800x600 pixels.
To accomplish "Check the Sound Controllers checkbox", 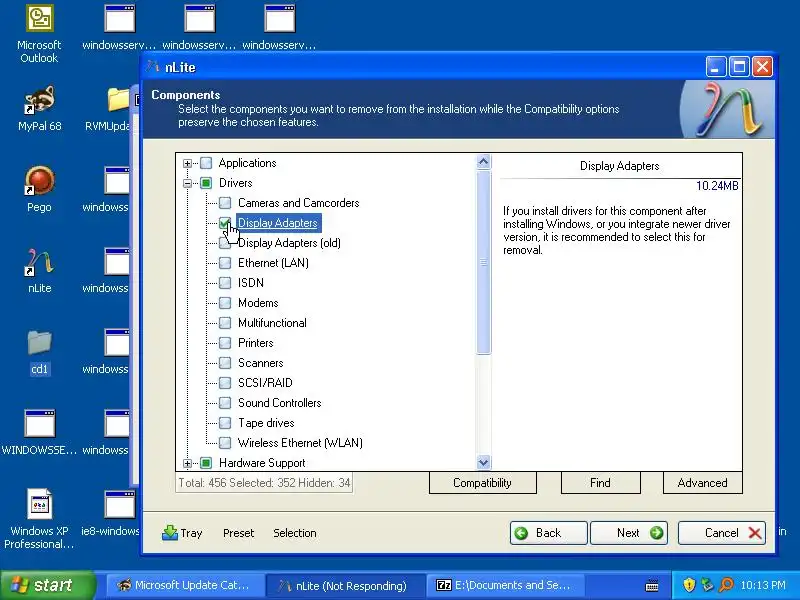I will pos(225,403).
